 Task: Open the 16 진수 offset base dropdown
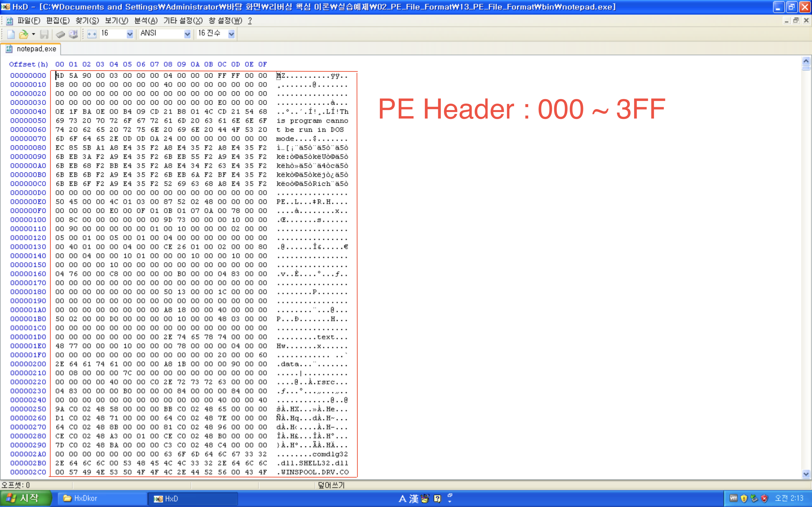coord(231,34)
